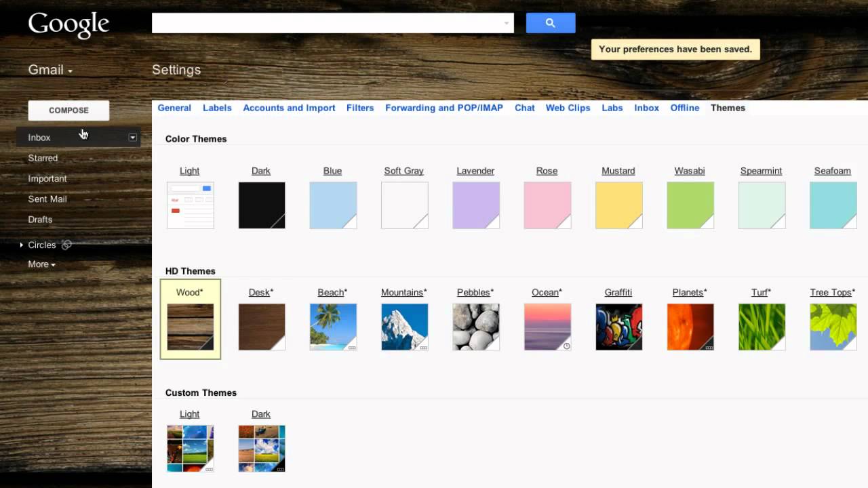Select the Spearmint theme swatch
Screen dimensions: 868x488
click(x=762, y=205)
